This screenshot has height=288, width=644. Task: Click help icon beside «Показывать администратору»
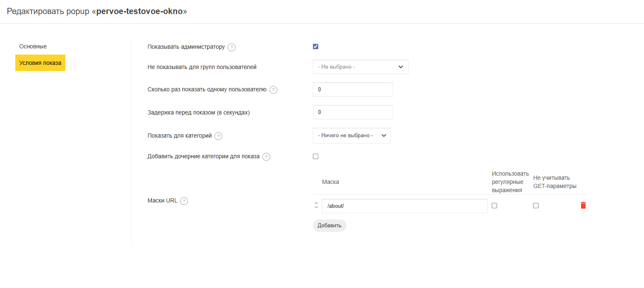[x=232, y=47]
